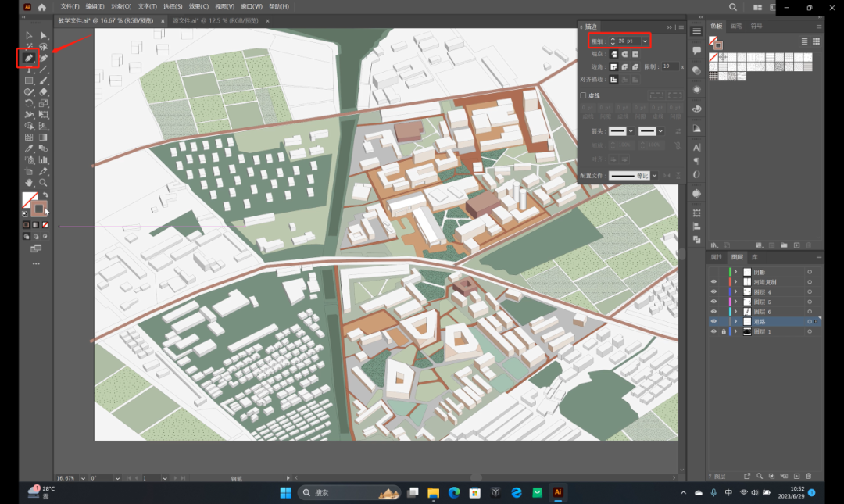Open File Explorer from taskbar
Screen dimensions: 844x504
(x=433, y=493)
